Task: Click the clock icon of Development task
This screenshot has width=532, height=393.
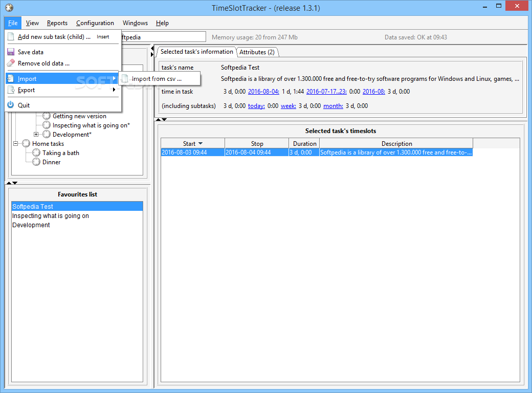Action: coord(47,135)
